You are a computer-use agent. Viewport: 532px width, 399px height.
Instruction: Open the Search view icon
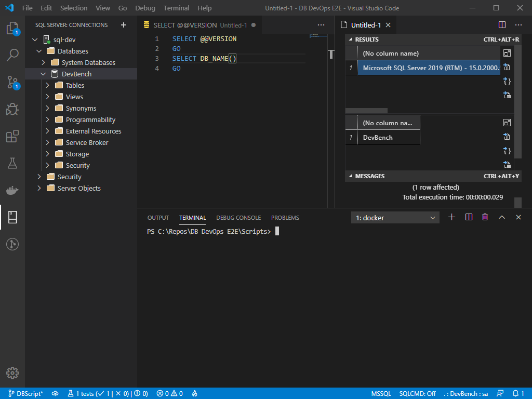[12, 55]
